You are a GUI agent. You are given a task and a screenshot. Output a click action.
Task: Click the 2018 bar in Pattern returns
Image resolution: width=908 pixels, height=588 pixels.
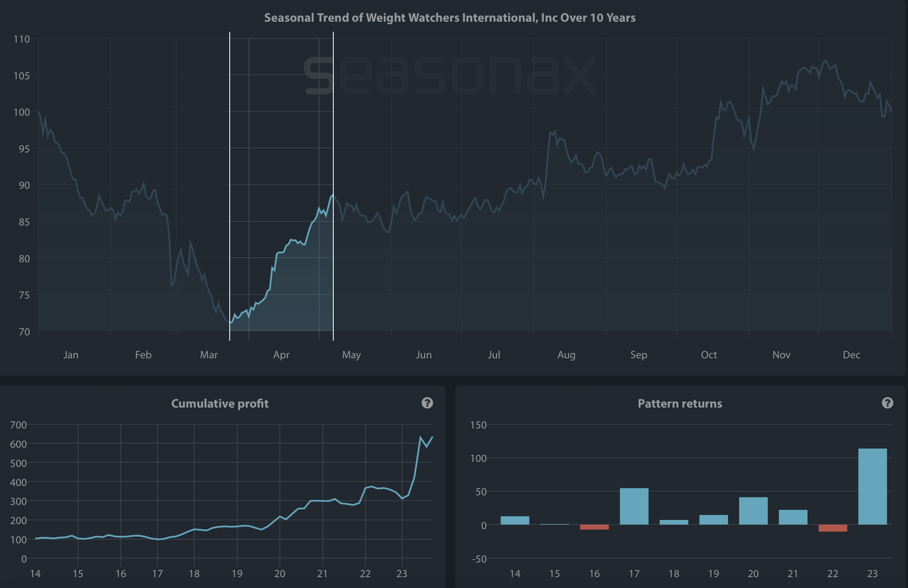[x=674, y=522]
